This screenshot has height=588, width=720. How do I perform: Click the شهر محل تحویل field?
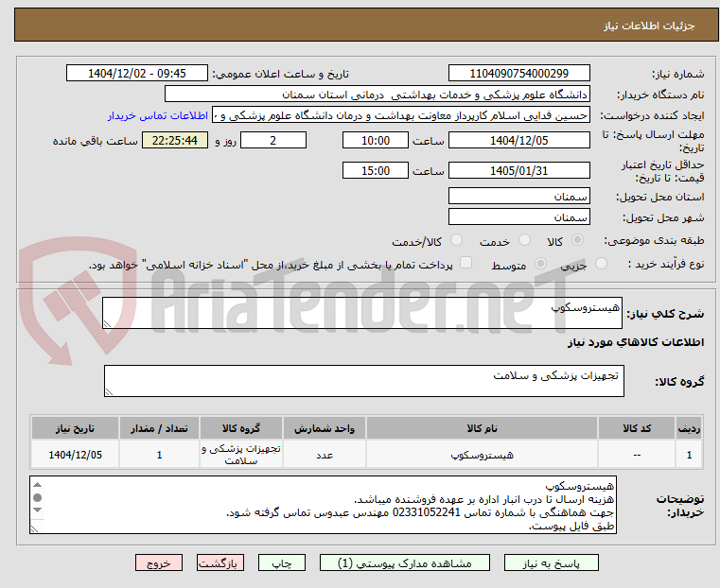(518, 216)
